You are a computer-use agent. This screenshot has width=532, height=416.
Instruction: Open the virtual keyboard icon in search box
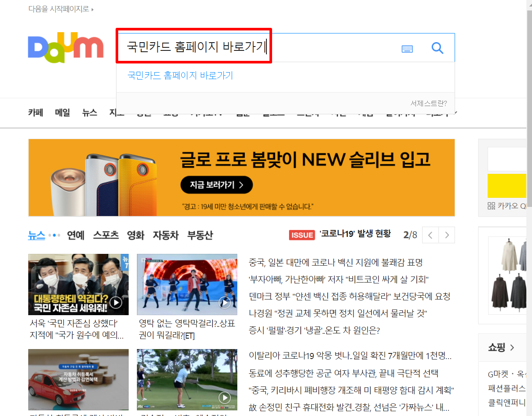(407, 49)
